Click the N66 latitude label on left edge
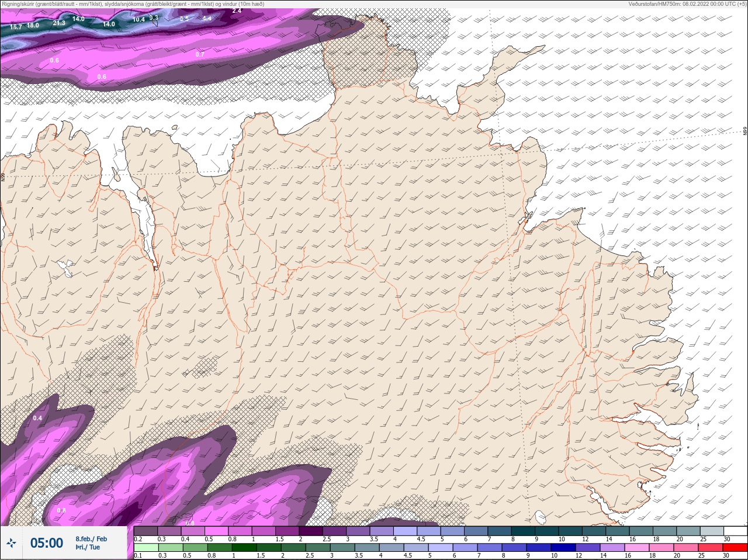Viewport: 748px width, 560px height. pyautogui.click(x=3, y=177)
